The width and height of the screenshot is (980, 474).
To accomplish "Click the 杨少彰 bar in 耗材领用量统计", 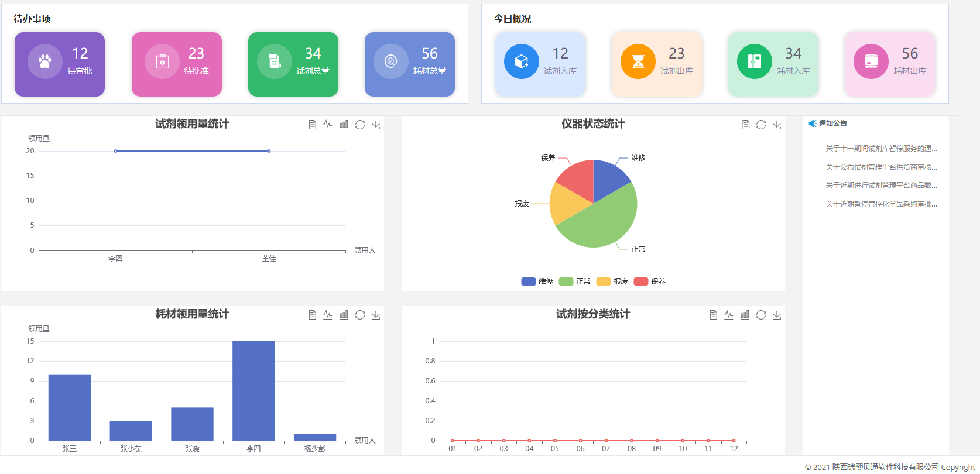I will pyautogui.click(x=315, y=437).
